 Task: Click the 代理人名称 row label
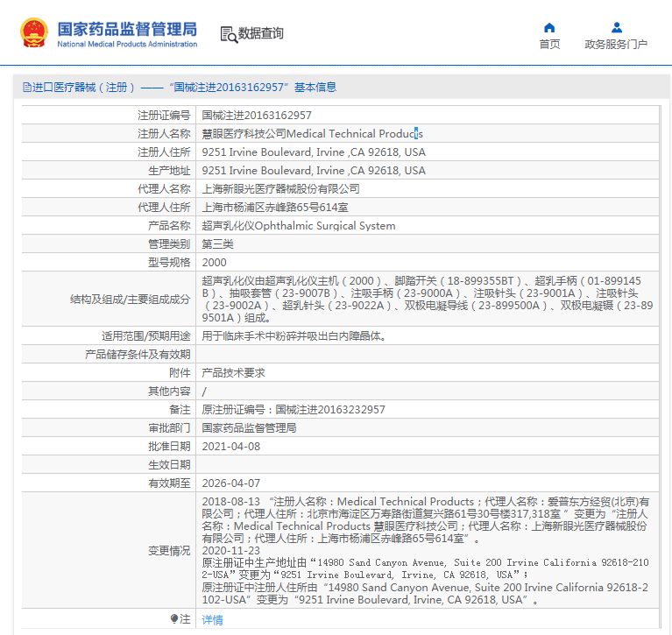click(164, 189)
